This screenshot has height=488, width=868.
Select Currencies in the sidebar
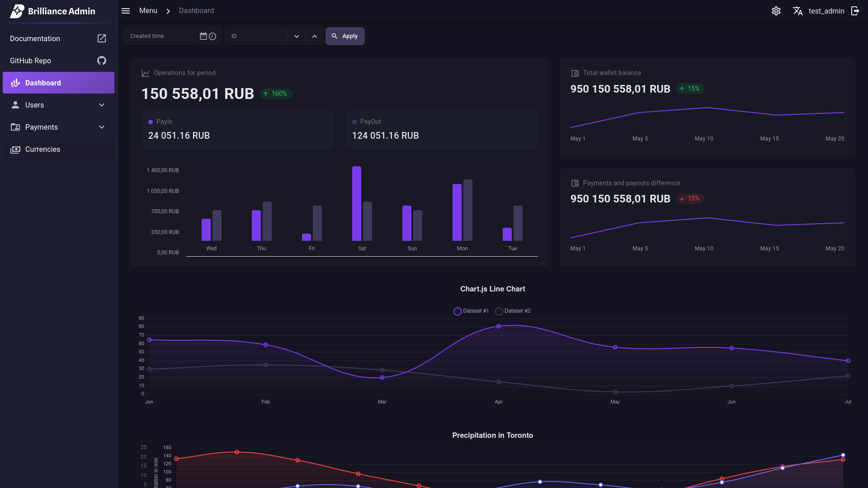click(x=42, y=149)
